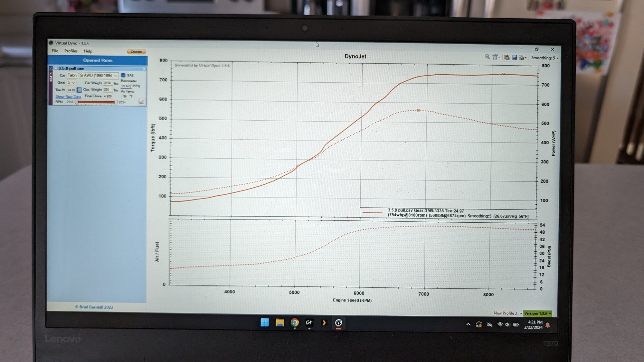Launch Google Chrome from the taskbar

(295, 322)
